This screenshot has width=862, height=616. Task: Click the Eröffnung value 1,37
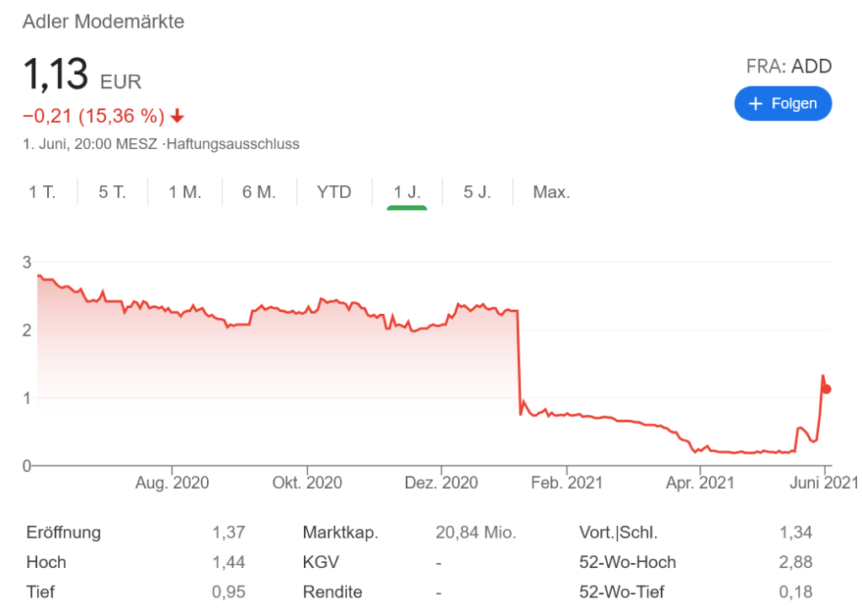228,533
